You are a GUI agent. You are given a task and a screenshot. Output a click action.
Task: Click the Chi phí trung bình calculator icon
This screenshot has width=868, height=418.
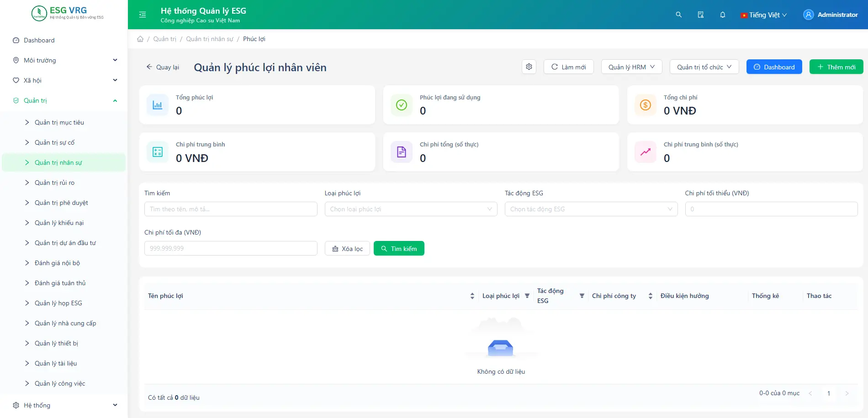click(x=158, y=152)
